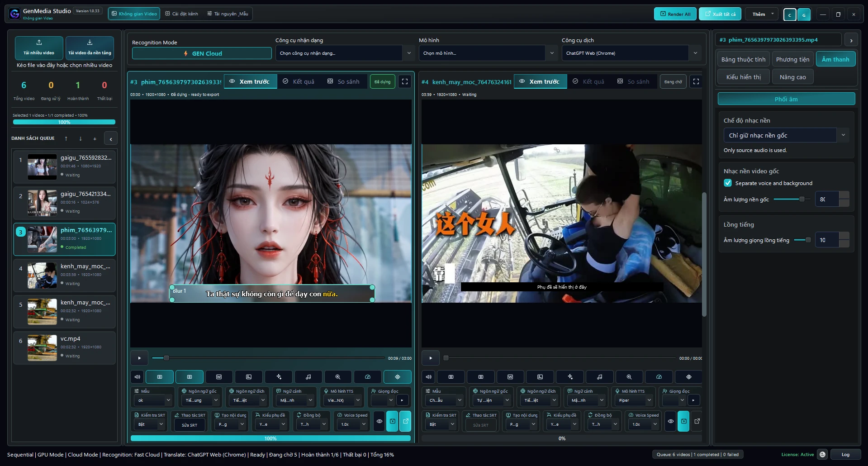Click the teal render icon in #4 kenh_may_moc panel
Screen dimensions: 868x466
(684, 421)
